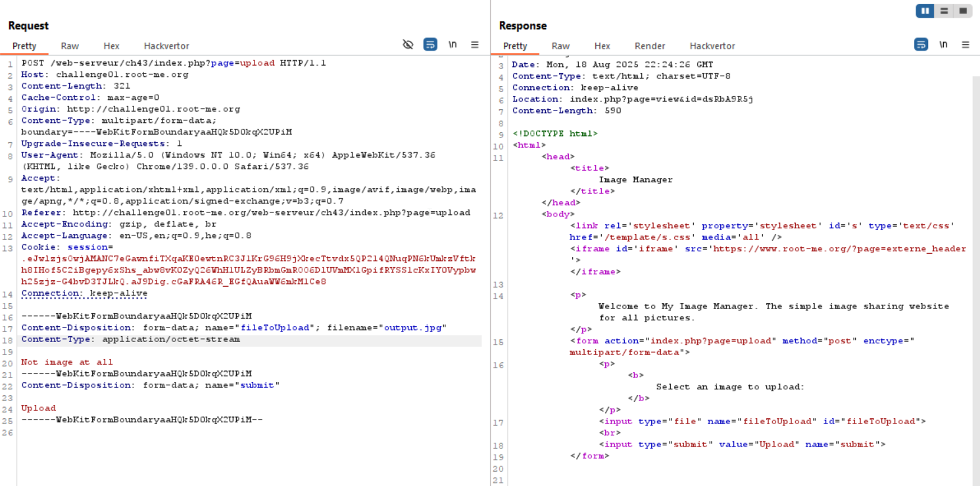Switch to top-bottom split layout icon
The height and width of the screenshot is (486, 980).
944,11
